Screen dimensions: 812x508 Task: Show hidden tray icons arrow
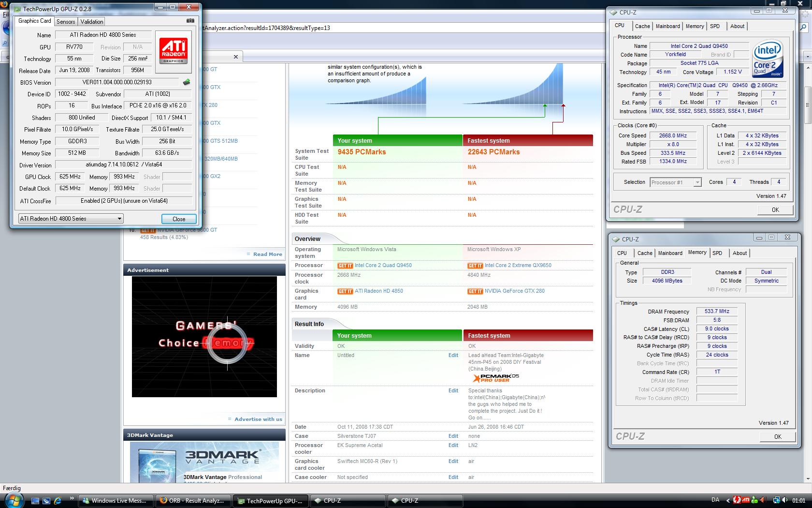[727, 500]
